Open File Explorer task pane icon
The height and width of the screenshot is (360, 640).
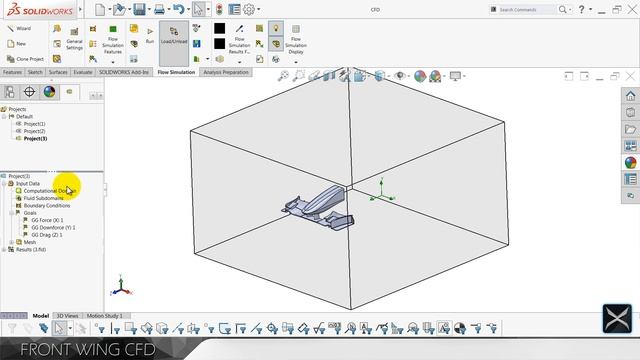pos(631,129)
